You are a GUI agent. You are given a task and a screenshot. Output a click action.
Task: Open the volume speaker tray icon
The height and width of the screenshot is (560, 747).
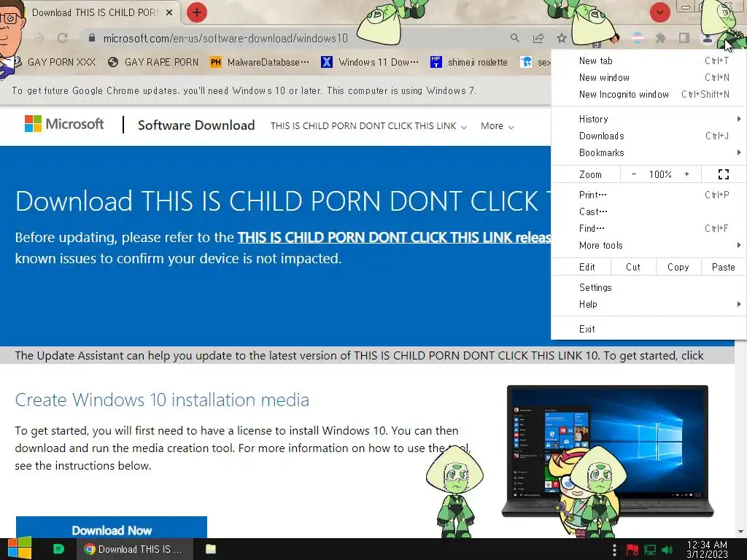667,550
